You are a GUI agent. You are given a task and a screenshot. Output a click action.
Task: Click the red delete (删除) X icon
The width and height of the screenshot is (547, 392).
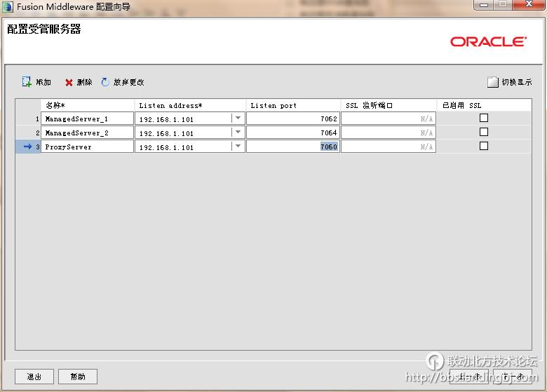[x=69, y=83]
